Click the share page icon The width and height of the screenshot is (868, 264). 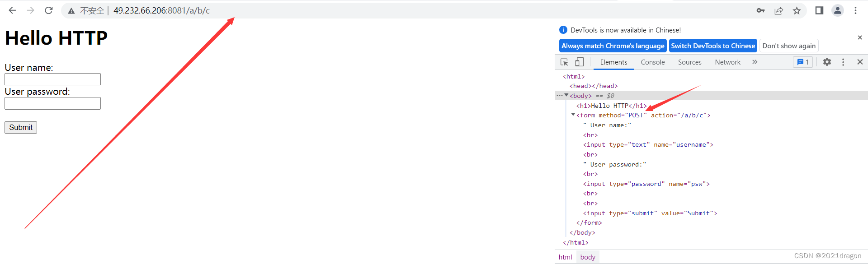pyautogui.click(x=778, y=10)
